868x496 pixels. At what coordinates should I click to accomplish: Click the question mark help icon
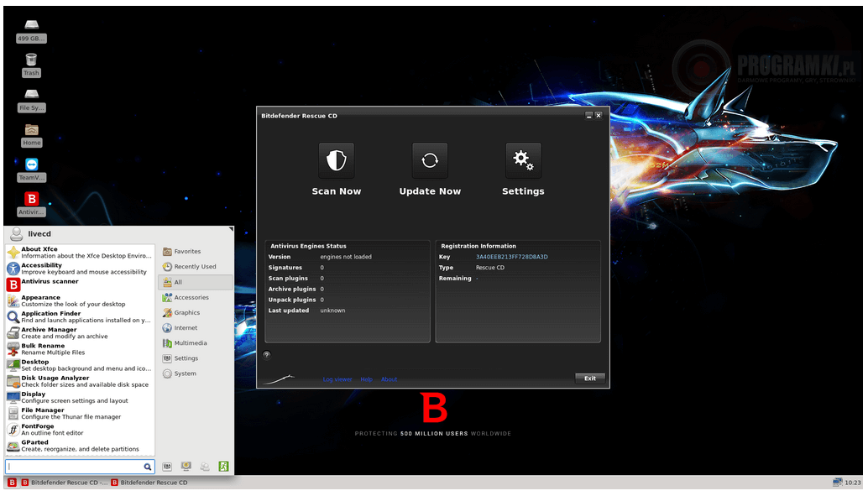click(267, 355)
